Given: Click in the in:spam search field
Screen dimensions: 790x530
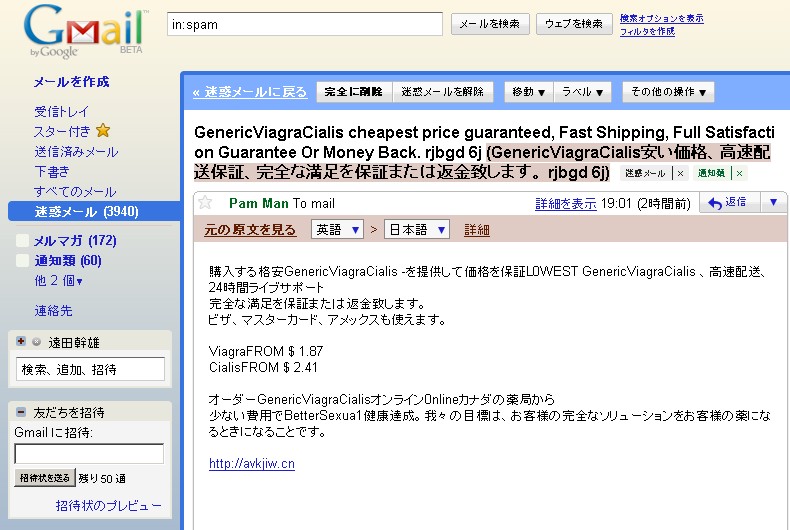Looking at the screenshot, I should tap(305, 24).
